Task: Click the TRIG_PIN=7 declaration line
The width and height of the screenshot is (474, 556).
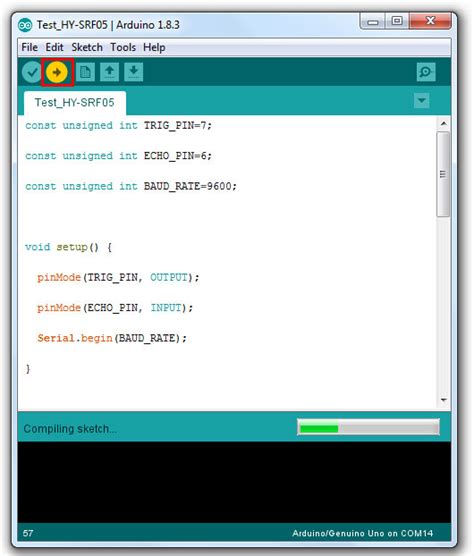Action: 118,126
